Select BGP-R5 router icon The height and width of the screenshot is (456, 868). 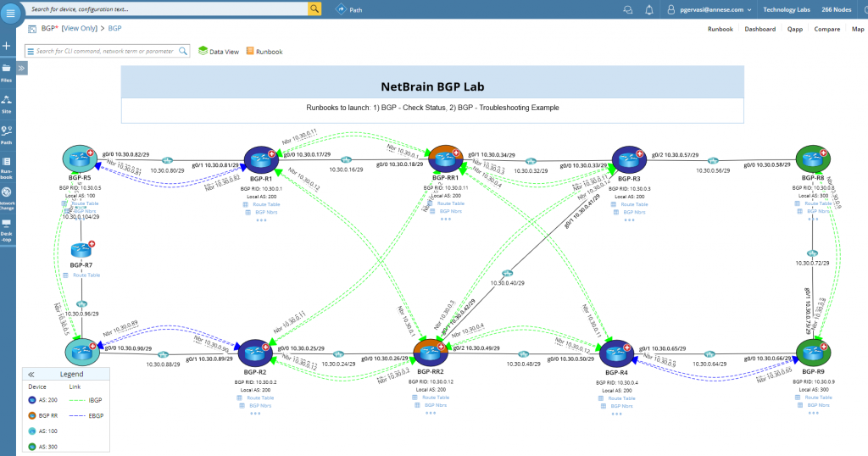click(80, 159)
